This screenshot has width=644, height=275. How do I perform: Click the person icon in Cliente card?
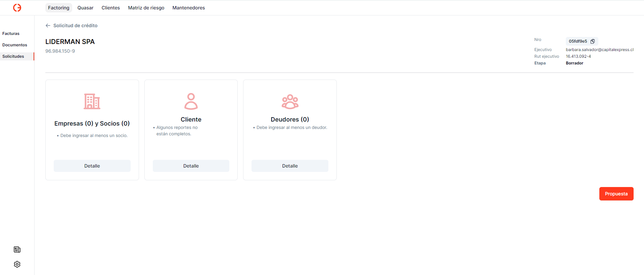[191, 101]
